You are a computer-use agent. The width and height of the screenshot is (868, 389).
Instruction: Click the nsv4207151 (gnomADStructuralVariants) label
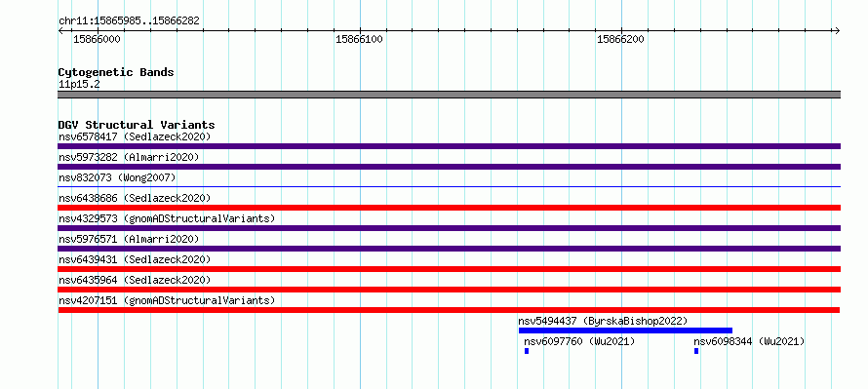coord(167,300)
